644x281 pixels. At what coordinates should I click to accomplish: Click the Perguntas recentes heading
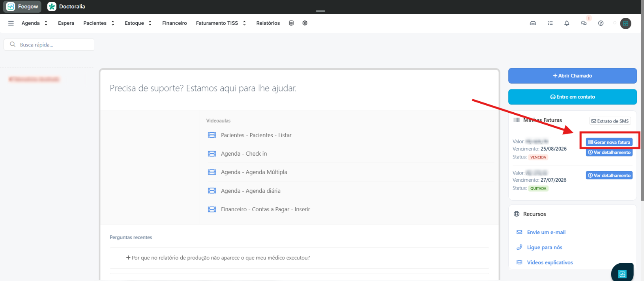(131, 237)
